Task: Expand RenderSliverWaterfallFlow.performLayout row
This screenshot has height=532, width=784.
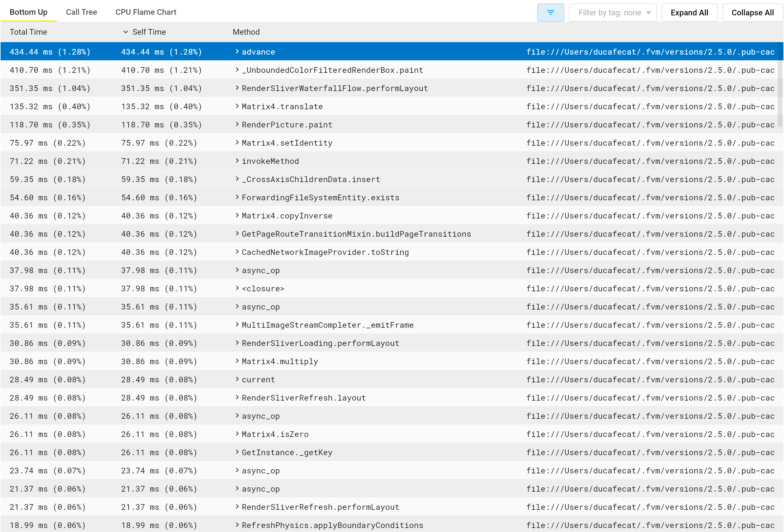Action: 237,88
